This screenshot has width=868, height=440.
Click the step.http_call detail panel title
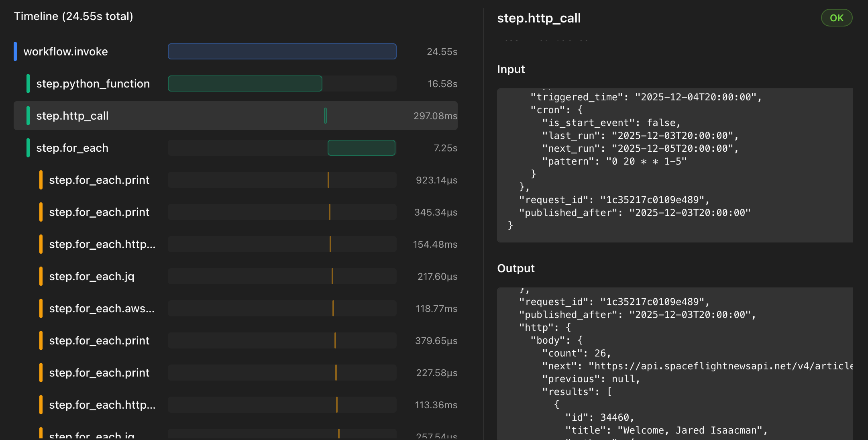[x=539, y=18]
